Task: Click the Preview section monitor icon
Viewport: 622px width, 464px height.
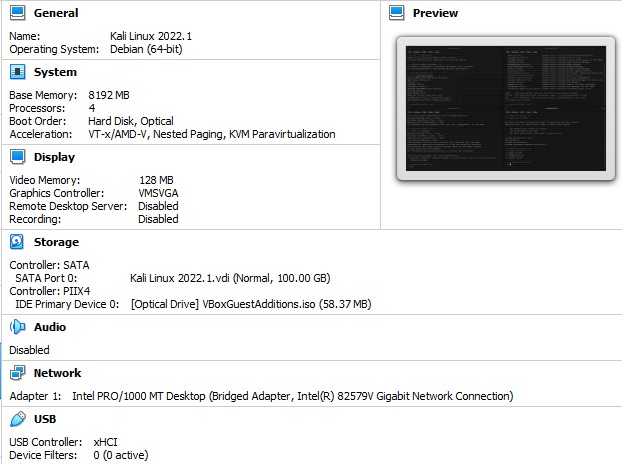Action: click(397, 13)
